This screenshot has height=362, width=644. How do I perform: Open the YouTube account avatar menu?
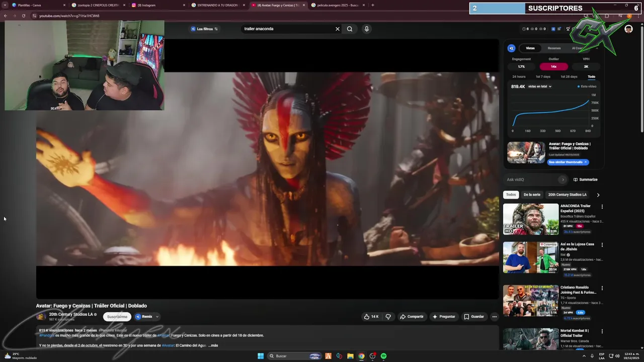(628, 29)
